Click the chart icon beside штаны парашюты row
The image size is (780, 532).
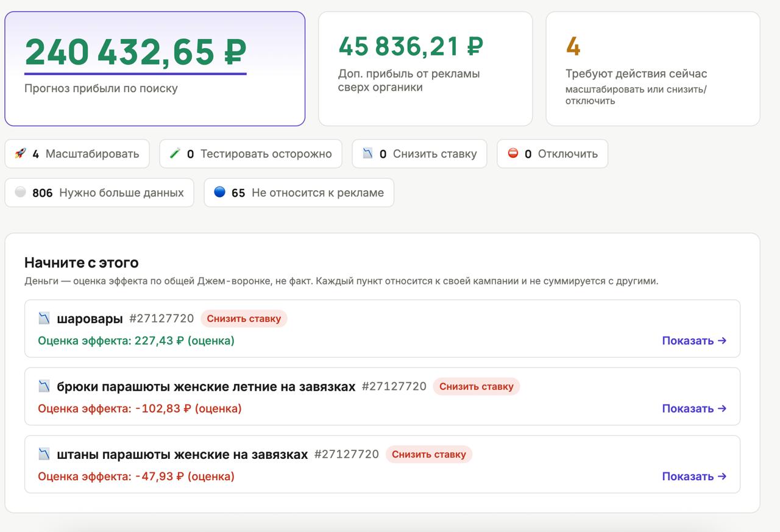[44, 454]
